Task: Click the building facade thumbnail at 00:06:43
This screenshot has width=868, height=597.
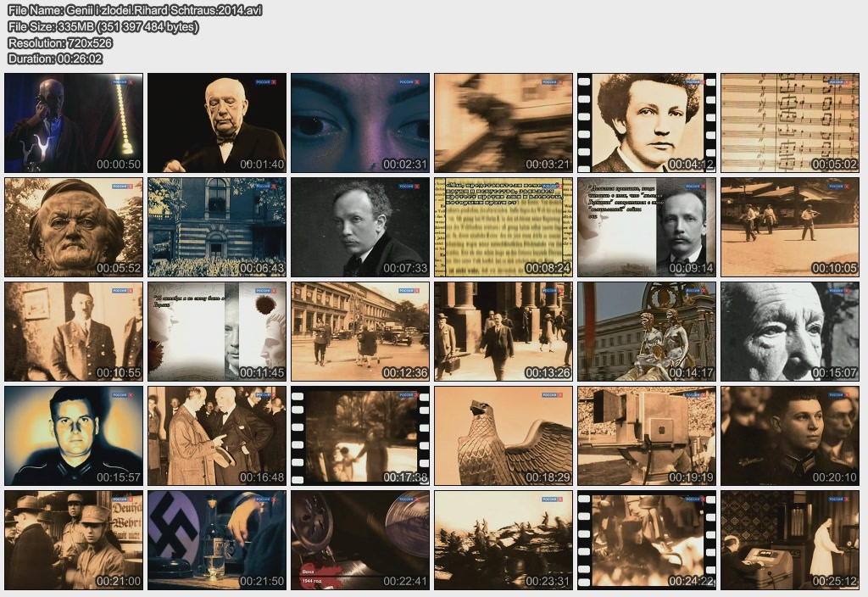Action: coord(217,227)
